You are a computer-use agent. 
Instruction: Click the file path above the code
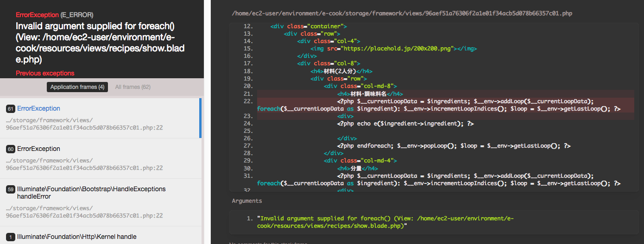(x=402, y=13)
